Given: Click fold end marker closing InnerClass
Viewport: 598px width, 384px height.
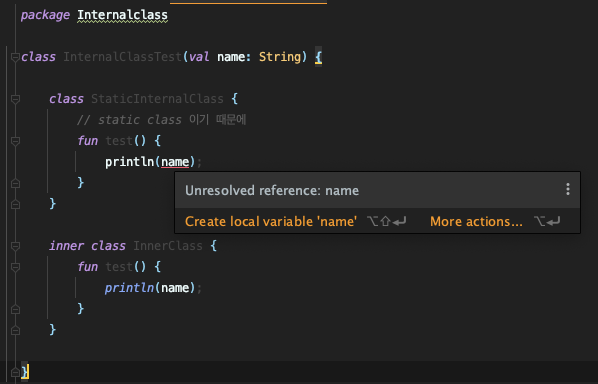Looking at the screenshot, I should (15, 330).
